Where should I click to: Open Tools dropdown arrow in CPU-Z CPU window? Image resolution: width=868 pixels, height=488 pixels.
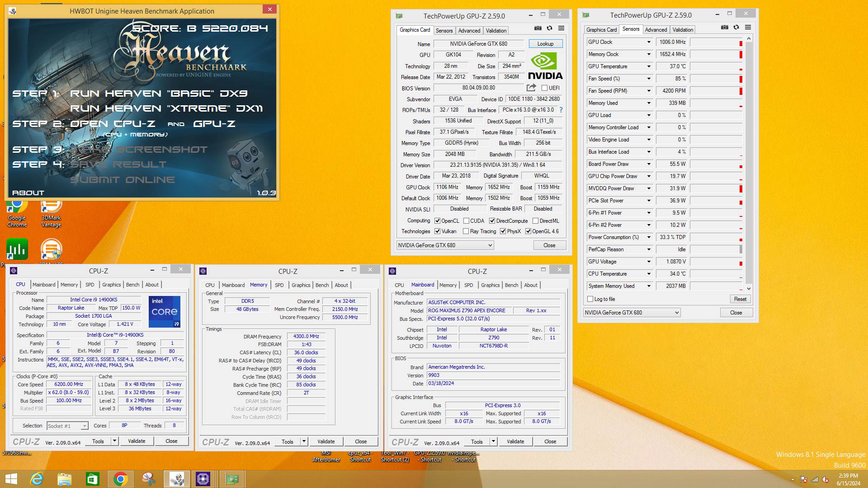coord(114,441)
